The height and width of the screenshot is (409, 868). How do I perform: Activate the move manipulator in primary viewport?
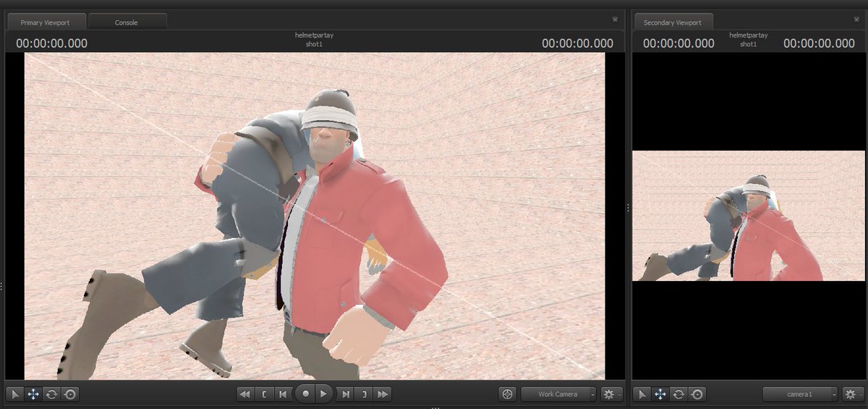click(33, 395)
